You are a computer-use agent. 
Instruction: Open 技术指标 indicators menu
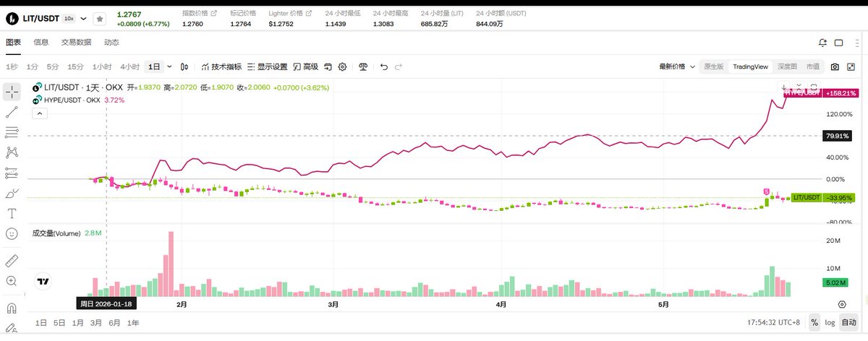221,66
